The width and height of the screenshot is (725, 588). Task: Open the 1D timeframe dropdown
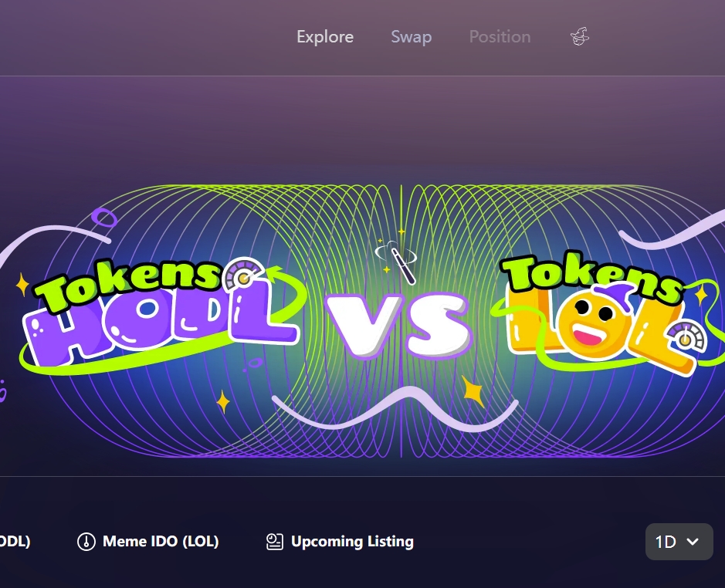pyautogui.click(x=679, y=541)
